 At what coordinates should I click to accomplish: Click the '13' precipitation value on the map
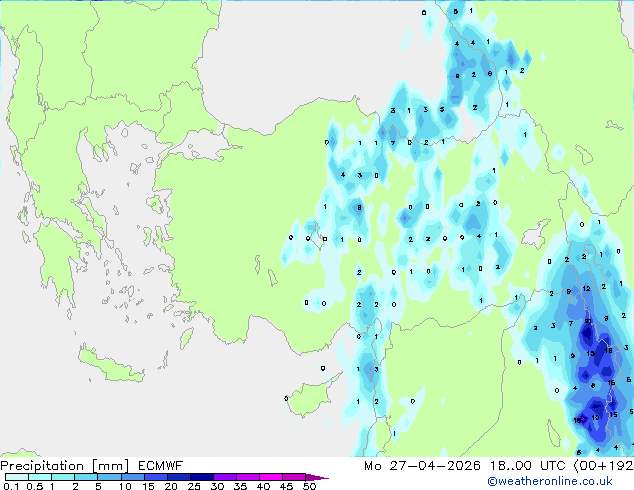pyautogui.click(x=590, y=354)
